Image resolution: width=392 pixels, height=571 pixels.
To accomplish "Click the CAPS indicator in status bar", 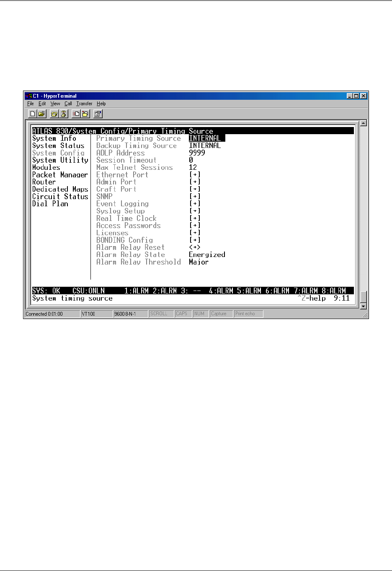I will 183,314.
